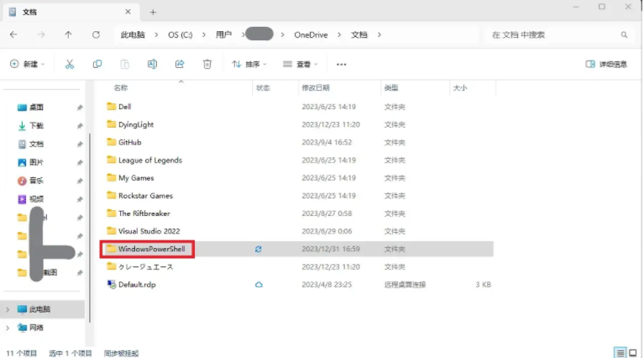Sort by the 修改日期 column header
The width and height of the screenshot is (644, 358).
point(316,88)
